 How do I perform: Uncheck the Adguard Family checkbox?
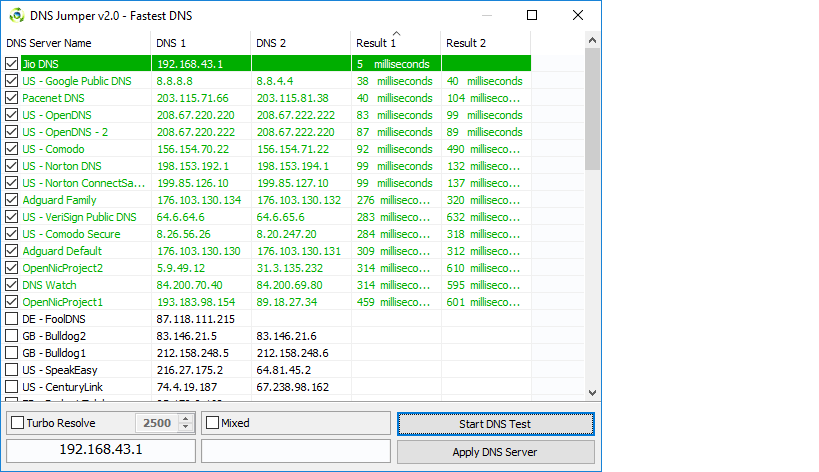coord(11,200)
